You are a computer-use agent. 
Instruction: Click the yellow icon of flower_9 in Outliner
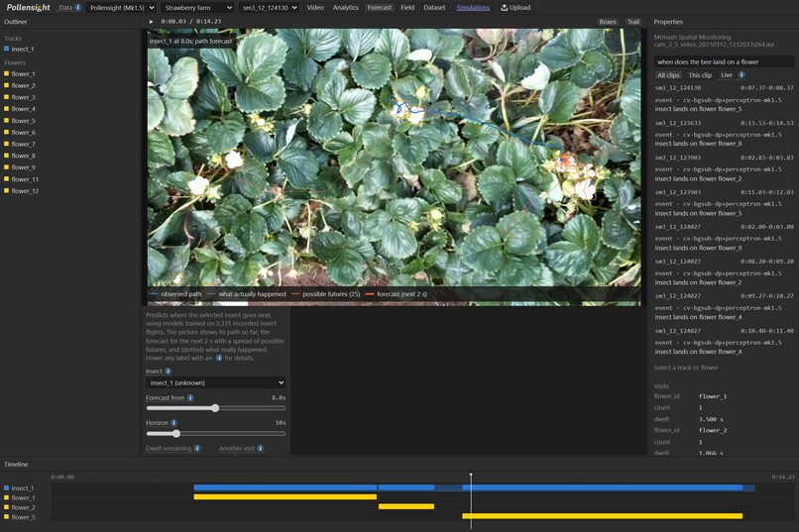click(7, 167)
